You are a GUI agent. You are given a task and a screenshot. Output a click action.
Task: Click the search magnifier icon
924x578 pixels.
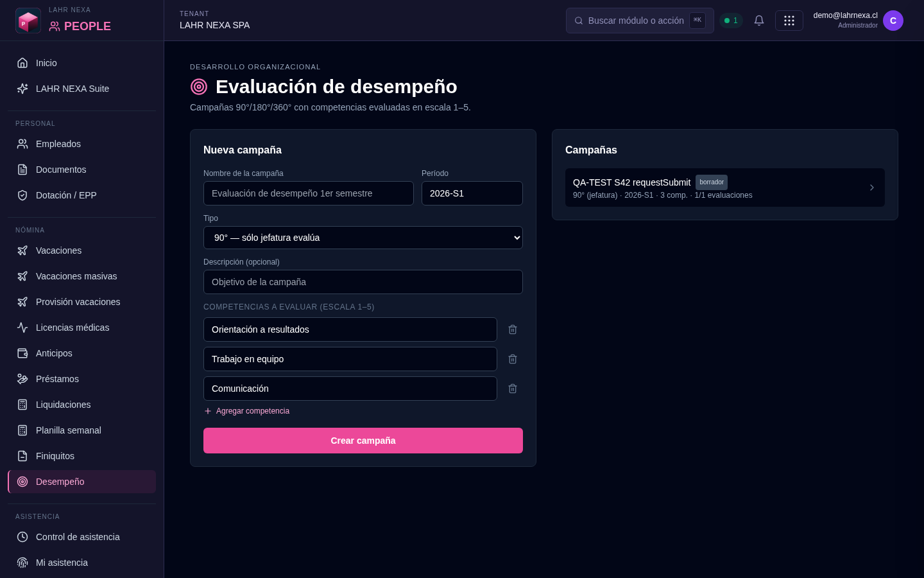(579, 21)
